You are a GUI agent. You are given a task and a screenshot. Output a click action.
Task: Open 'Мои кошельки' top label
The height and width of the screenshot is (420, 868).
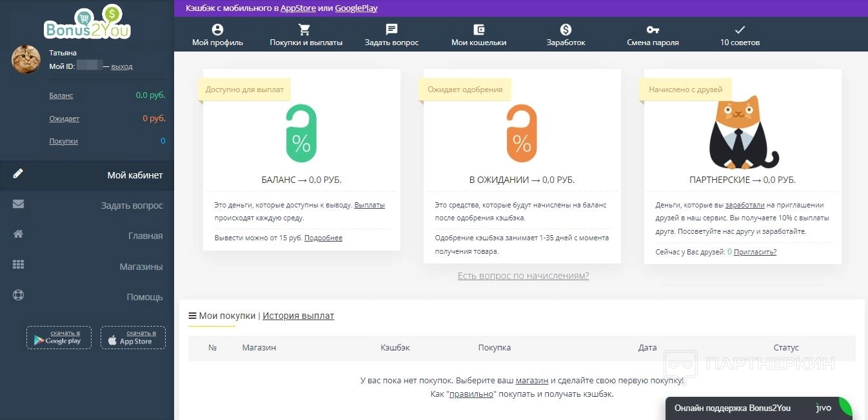[478, 43]
